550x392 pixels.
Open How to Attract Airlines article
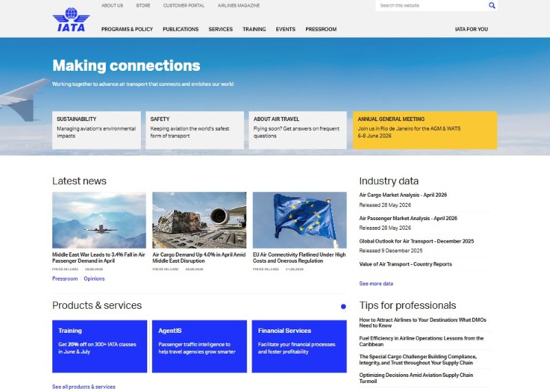point(423,323)
